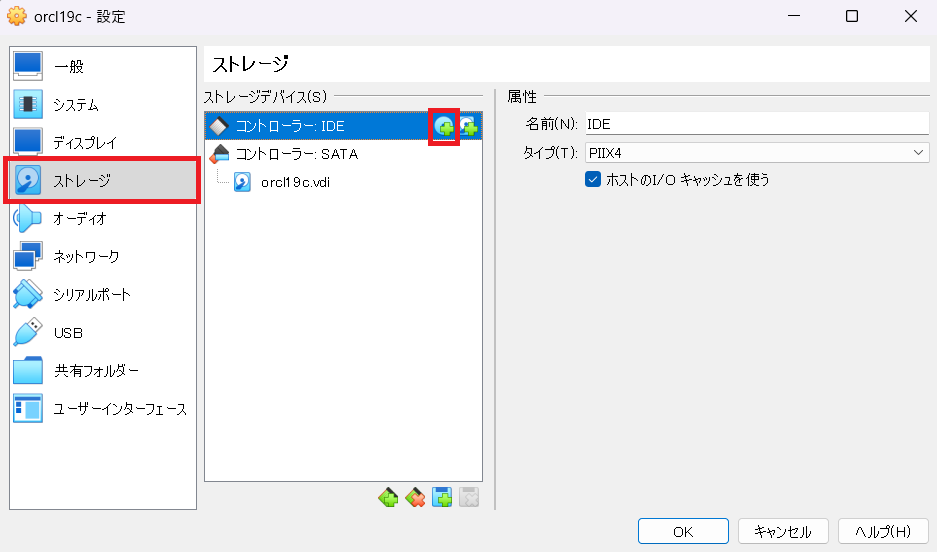Click the remove selected storage controller icon
The height and width of the screenshot is (552, 937).
click(x=415, y=497)
